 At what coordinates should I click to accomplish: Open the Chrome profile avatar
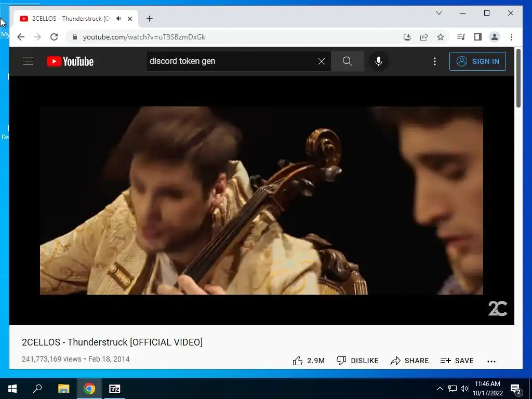(495, 37)
